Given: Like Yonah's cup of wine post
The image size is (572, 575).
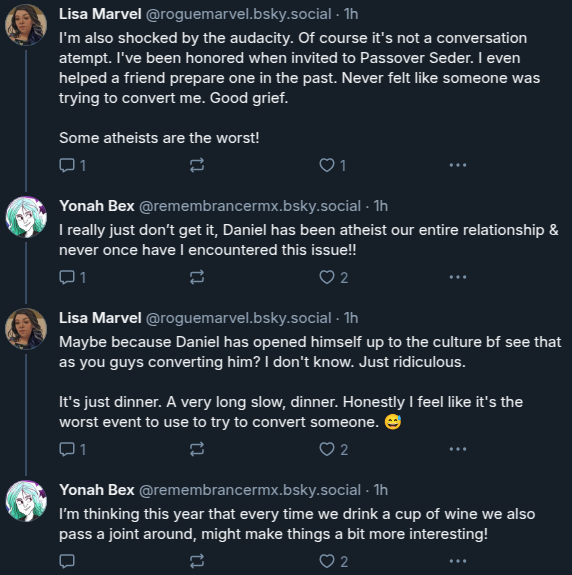Looking at the screenshot, I should (333, 561).
